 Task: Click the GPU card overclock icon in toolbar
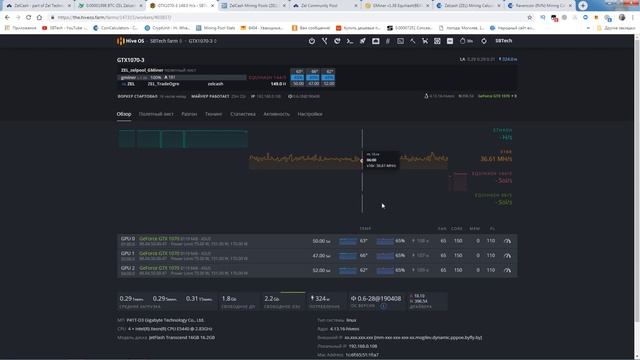(x=376, y=41)
